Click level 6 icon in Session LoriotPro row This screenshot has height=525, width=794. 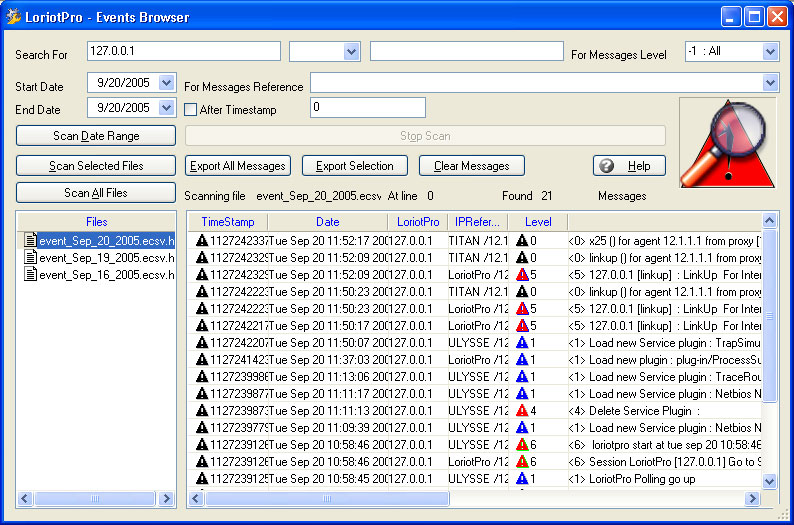522,462
